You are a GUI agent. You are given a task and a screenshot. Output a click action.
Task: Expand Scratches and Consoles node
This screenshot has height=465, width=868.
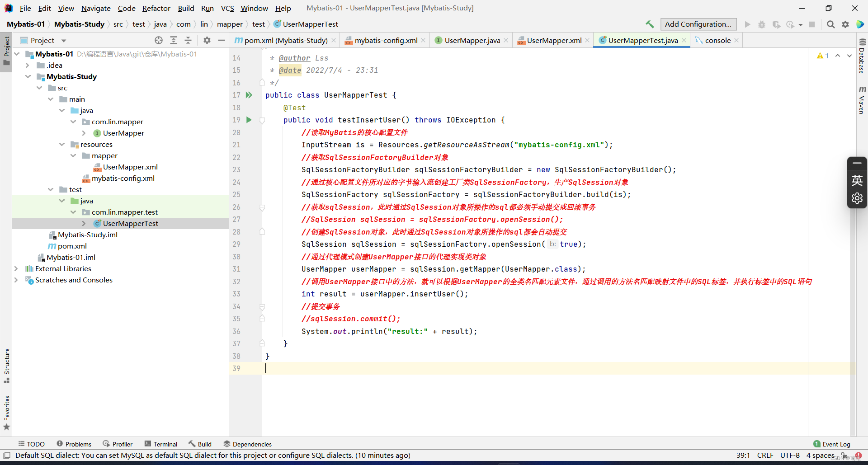click(x=16, y=280)
